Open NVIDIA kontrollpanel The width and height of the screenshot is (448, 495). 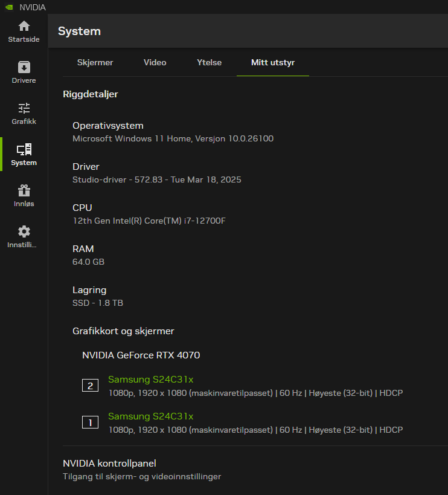[x=109, y=464]
